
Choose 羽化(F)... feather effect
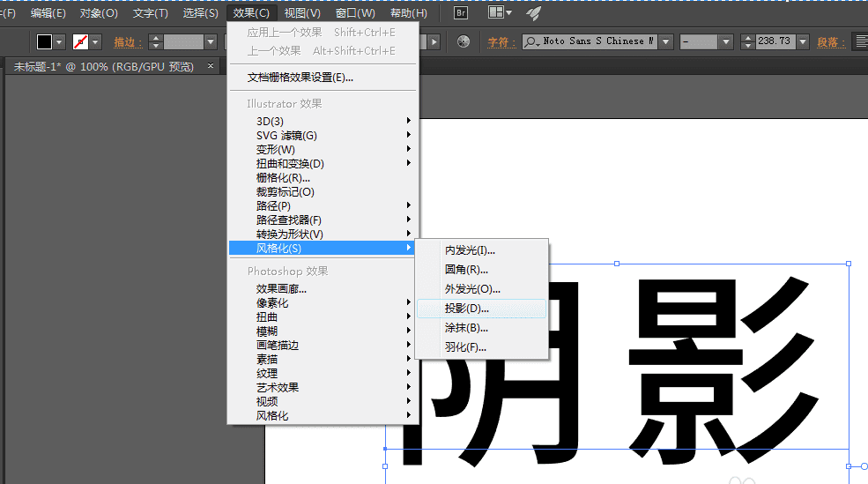(465, 347)
